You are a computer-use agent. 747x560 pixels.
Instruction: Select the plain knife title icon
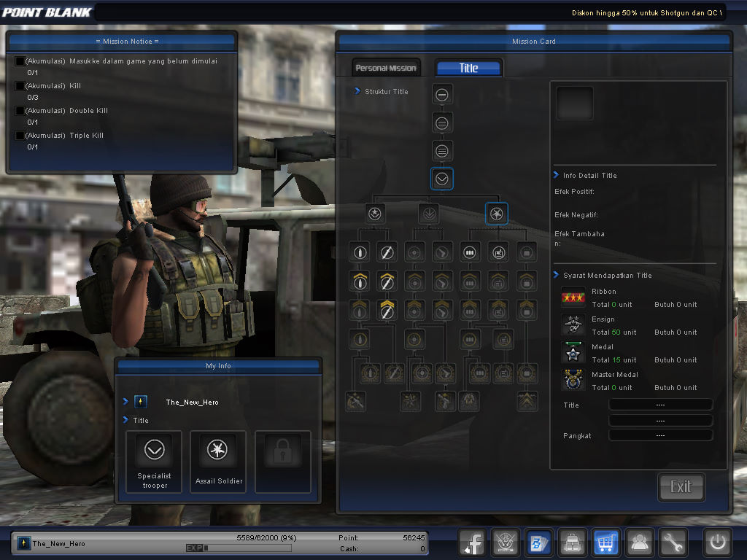tap(387, 252)
